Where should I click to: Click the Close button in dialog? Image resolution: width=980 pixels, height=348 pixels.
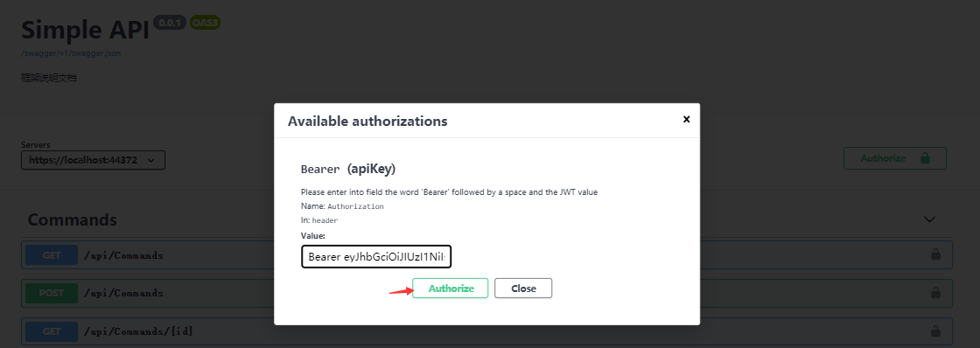point(523,288)
